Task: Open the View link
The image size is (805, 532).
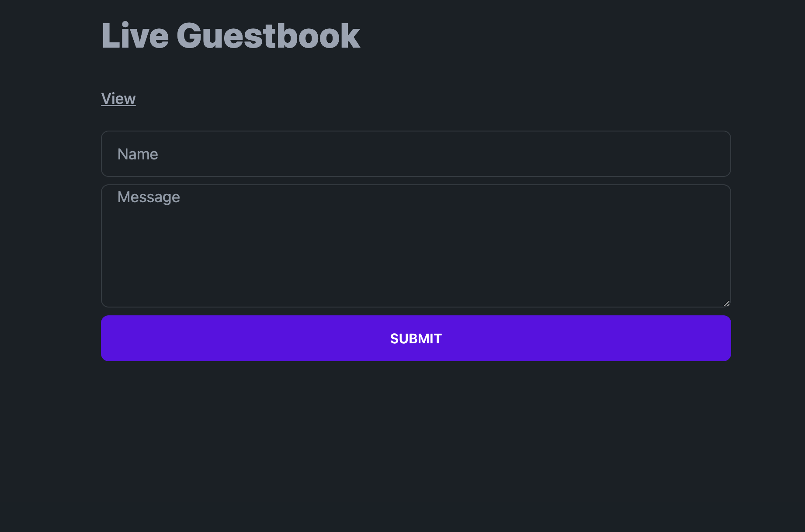Action: tap(118, 99)
